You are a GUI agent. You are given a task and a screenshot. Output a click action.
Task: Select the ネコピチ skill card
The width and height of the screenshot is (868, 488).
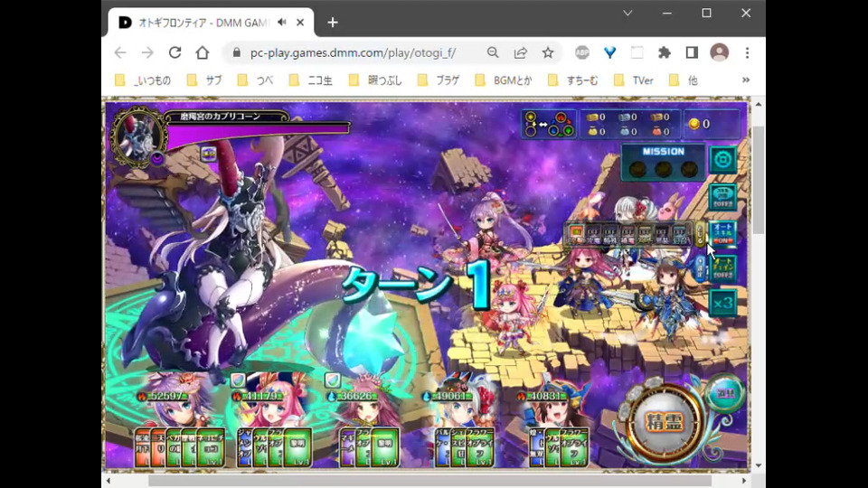click(x=211, y=447)
